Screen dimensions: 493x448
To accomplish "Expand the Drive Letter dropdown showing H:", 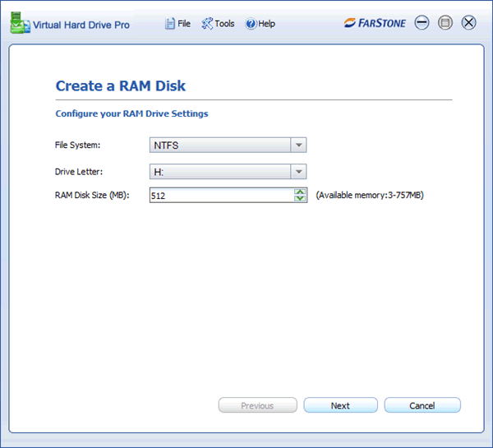I will [228, 172].
